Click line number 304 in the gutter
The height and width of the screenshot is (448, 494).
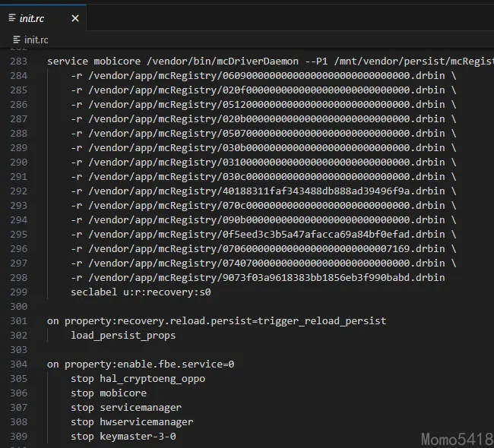17,364
